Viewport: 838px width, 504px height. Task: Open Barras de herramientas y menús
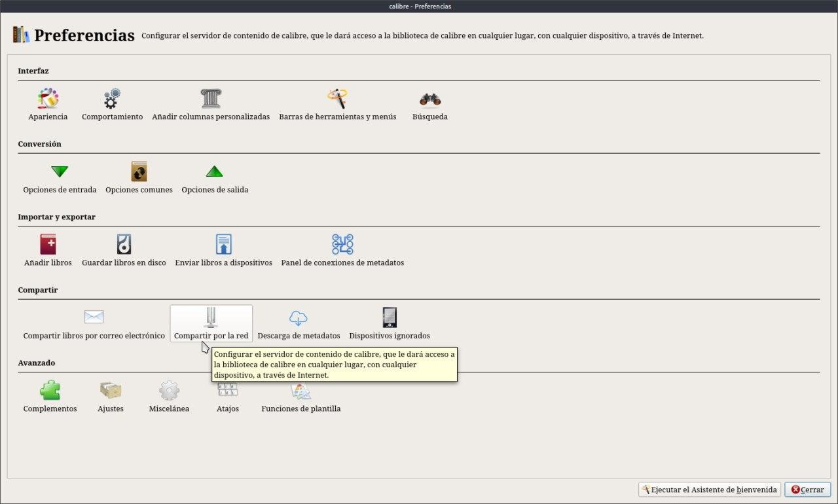[x=338, y=105]
